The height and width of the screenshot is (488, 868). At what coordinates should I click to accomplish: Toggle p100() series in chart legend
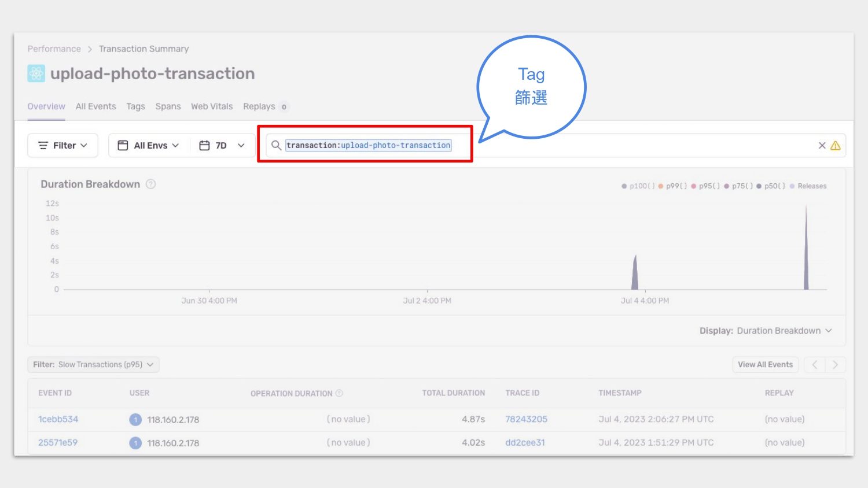click(638, 186)
